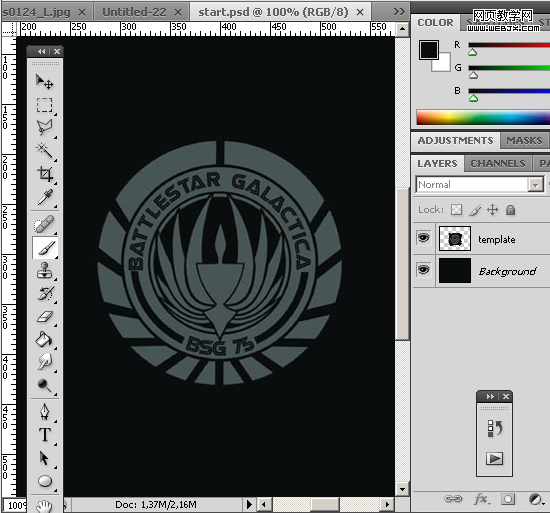Click the link layers icon
550x513 pixels.
point(453,499)
